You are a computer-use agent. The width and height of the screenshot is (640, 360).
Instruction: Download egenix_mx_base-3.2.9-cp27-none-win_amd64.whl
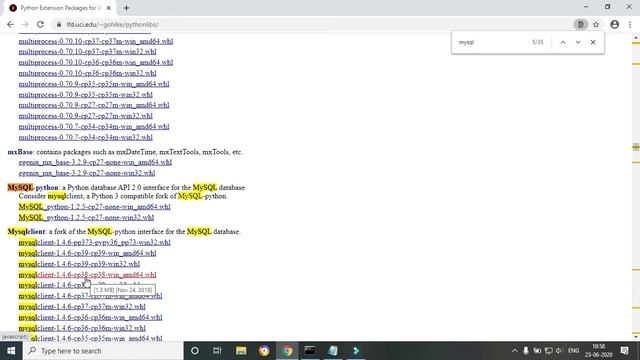pos(95,162)
